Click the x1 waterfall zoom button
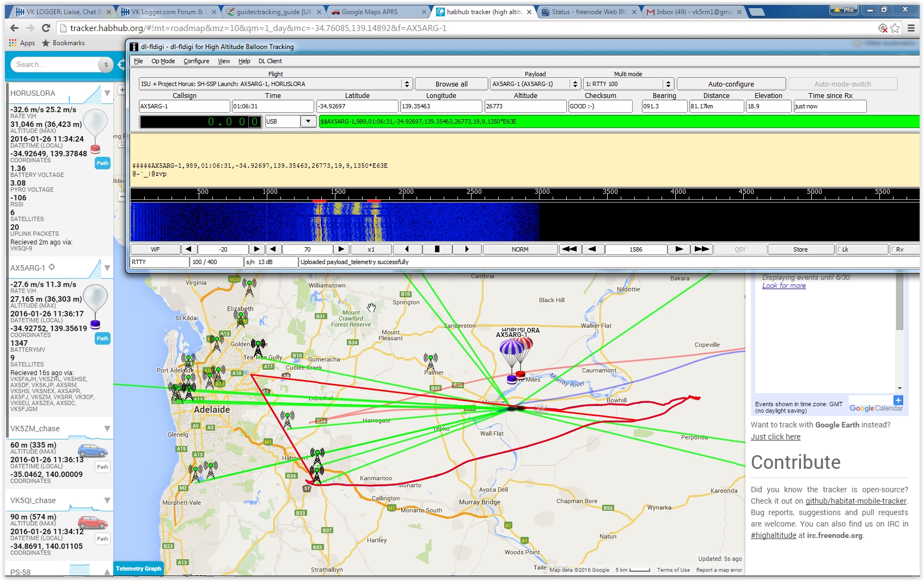The width and height of the screenshot is (924, 581). click(371, 249)
